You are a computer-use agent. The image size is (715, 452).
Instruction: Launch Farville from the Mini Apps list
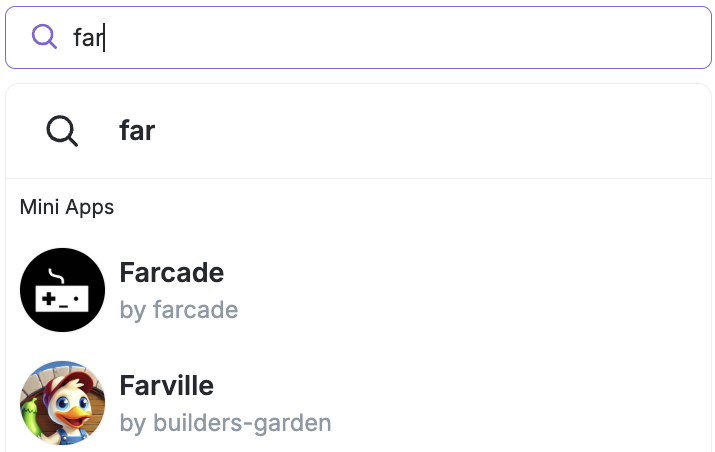pyautogui.click(x=166, y=386)
